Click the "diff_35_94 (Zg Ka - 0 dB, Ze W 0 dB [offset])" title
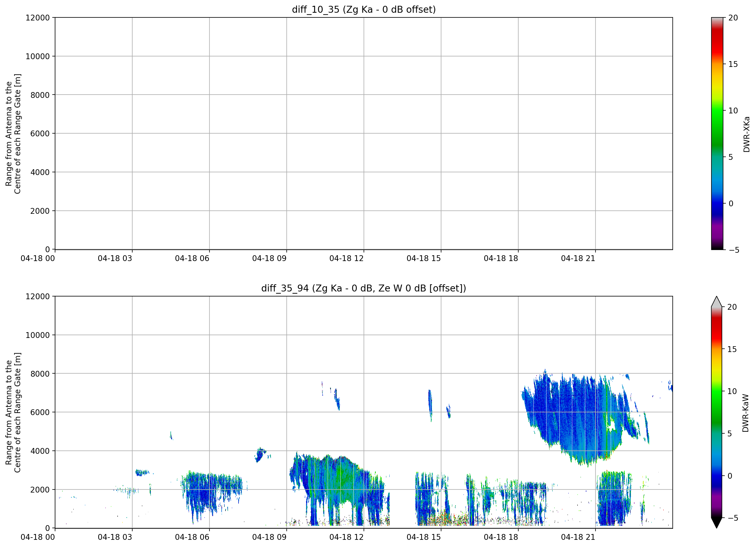This screenshot has width=756, height=547. (364, 288)
